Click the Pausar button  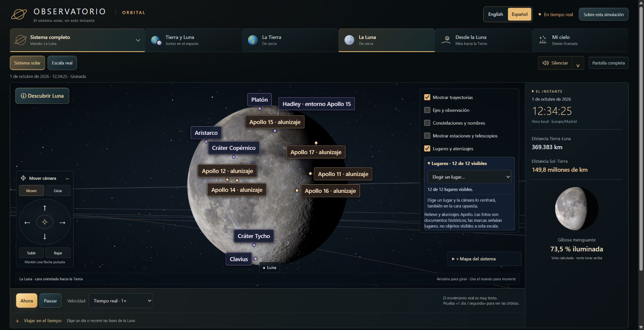tap(50, 301)
